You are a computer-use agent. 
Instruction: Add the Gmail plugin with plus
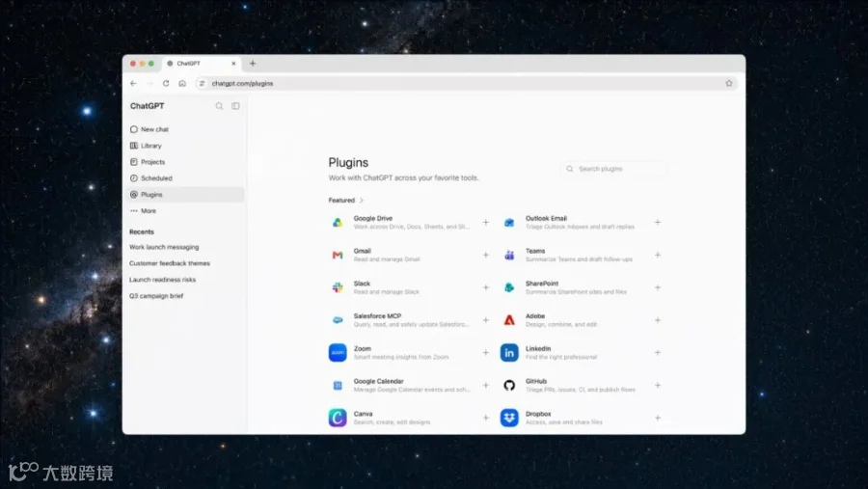[485, 255]
